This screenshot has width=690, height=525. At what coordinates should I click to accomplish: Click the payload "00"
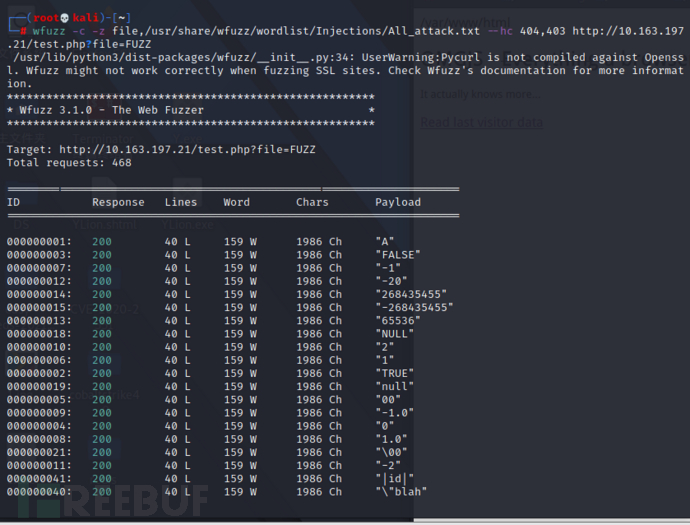pos(388,400)
